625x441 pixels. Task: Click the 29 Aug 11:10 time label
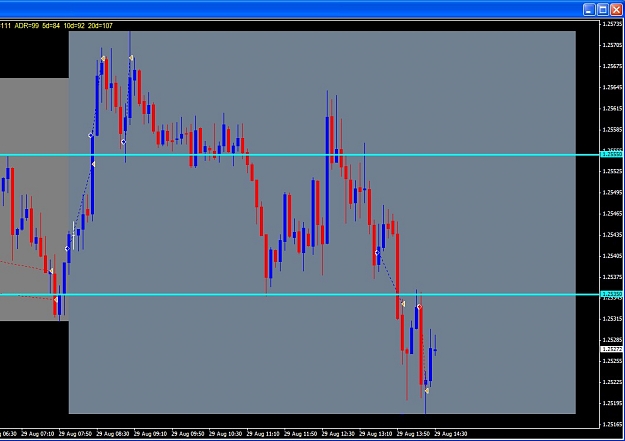pyautogui.click(x=263, y=434)
